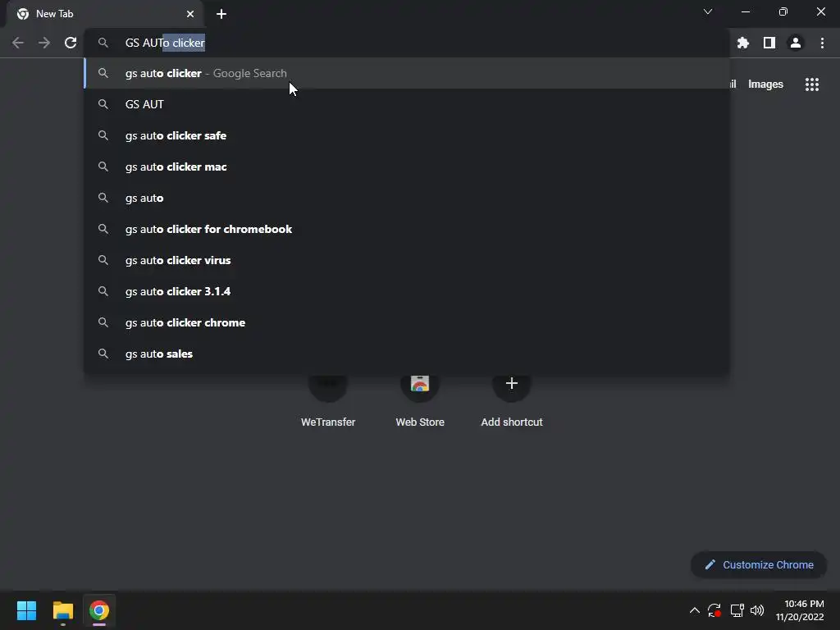Toggle the side panel icon
This screenshot has width=840, height=630.
[x=769, y=43]
